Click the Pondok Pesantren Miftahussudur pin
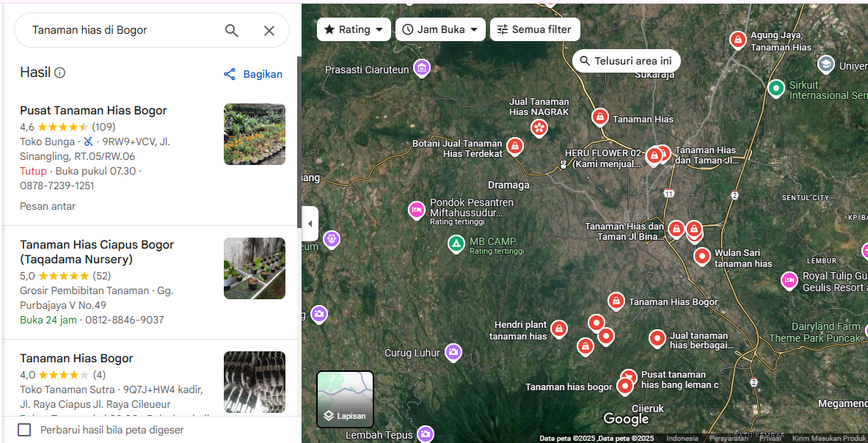This screenshot has width=868, height=443. click(416, 210)
